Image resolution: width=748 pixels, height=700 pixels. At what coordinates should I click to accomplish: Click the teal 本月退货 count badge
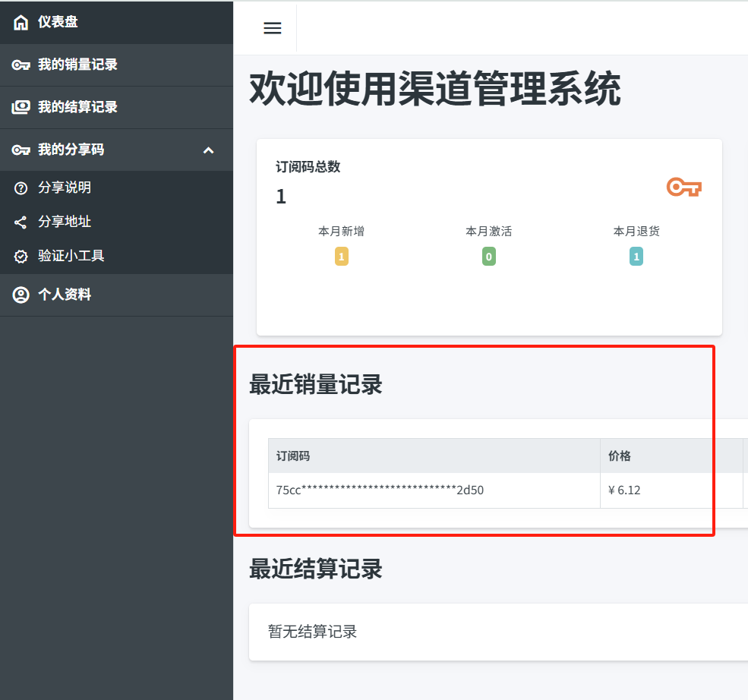point(636,257)
